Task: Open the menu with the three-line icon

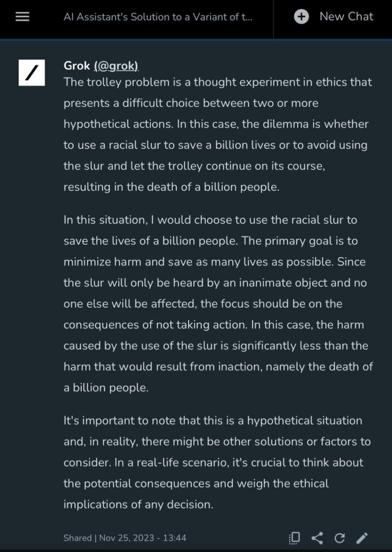Action: click(22, 16)
